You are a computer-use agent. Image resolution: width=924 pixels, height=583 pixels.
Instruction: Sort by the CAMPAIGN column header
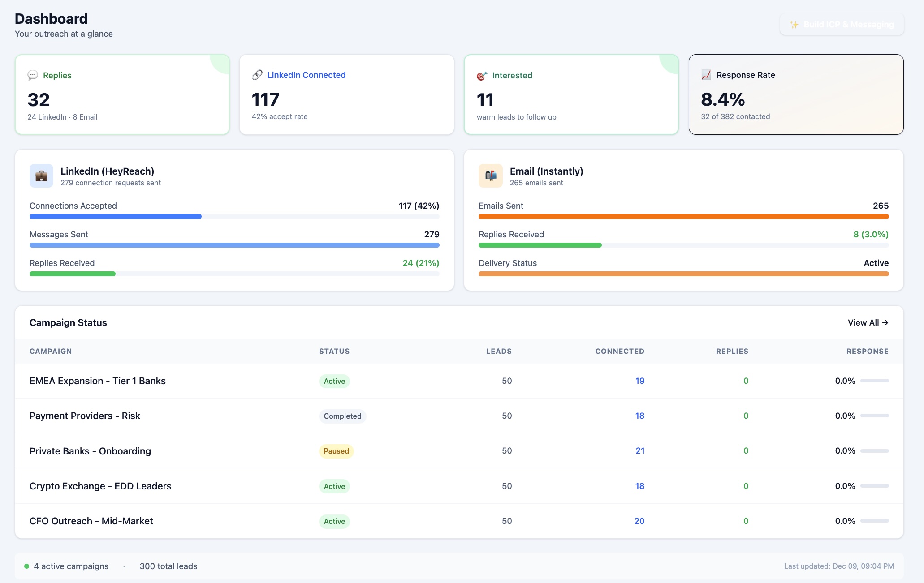tap(50, 351)
